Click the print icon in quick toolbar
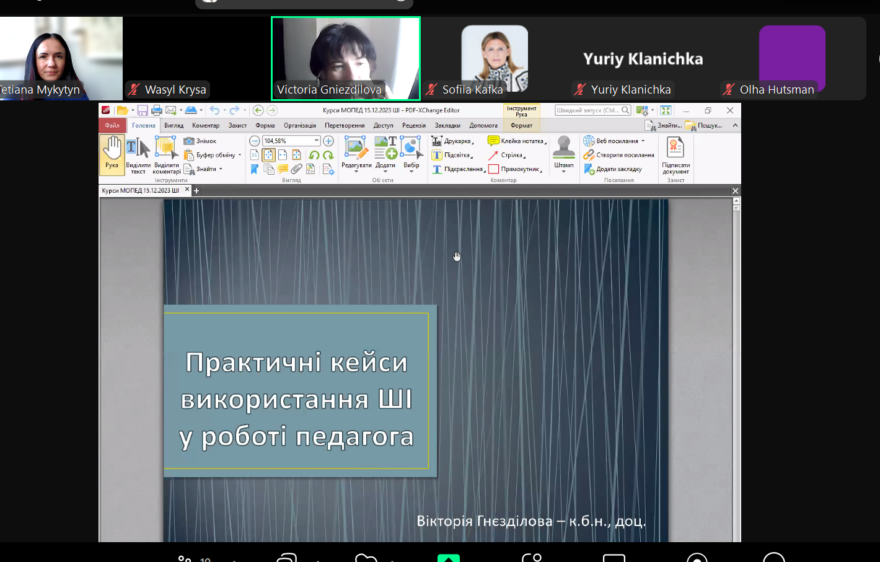 157,110
